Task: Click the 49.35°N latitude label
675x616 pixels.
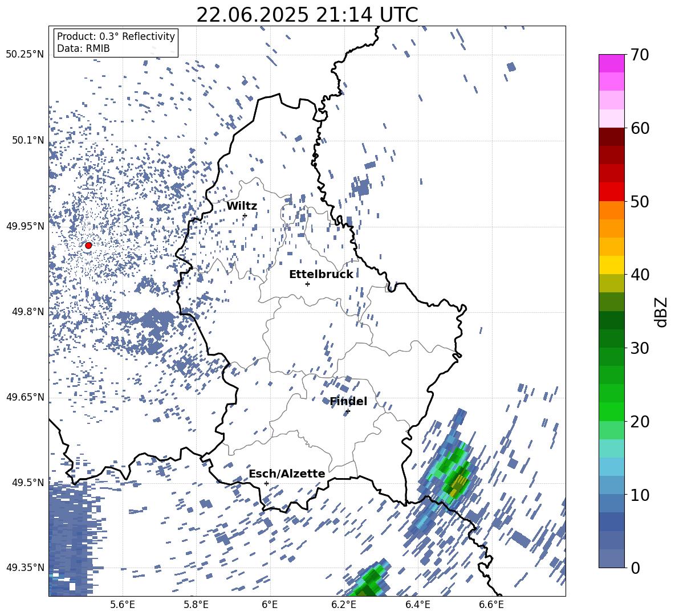Action: [25, 568]
